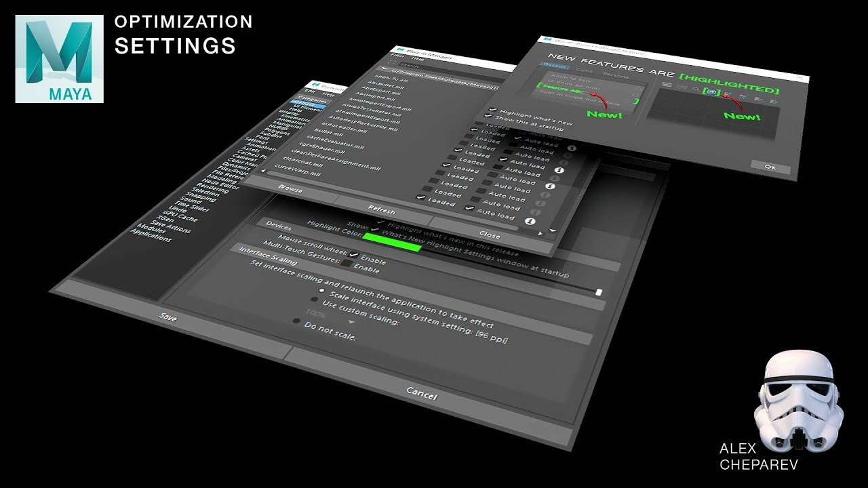Click animImportExport.mll plug-in entry
Screen dimensions: 868x488
(380, 103)
